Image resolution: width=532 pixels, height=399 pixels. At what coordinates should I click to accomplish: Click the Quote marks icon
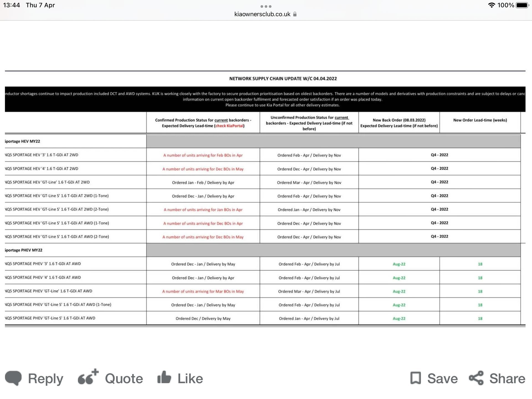[x=88, y=377]
